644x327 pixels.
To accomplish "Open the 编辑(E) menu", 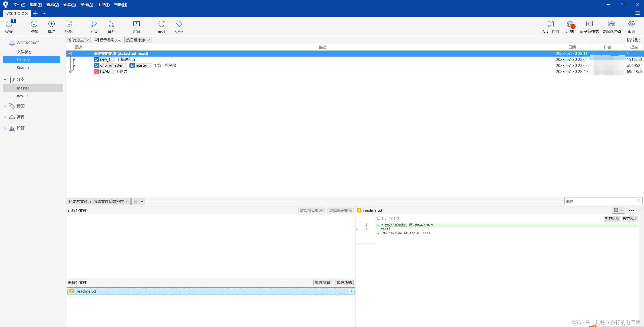I will click(36, 5).
